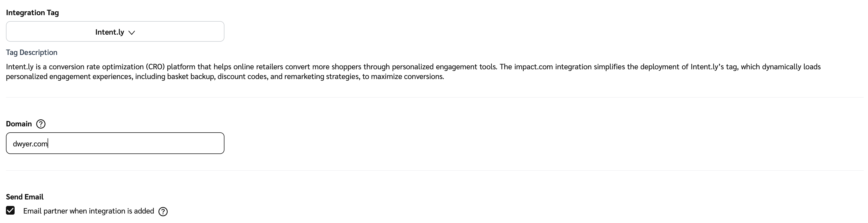868x223 pixels.
Task: Open the Domain help tooltip icon
Action: click(x=41, y=124)
